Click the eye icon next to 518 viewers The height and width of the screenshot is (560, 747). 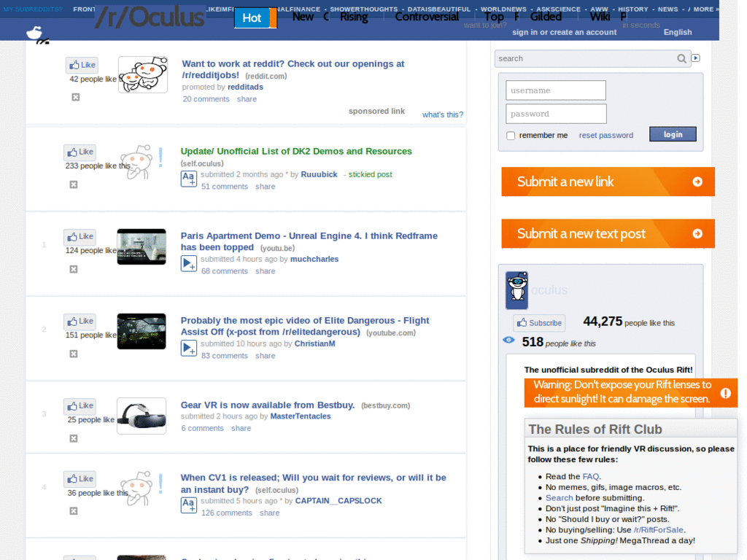(x=508, y=340)
